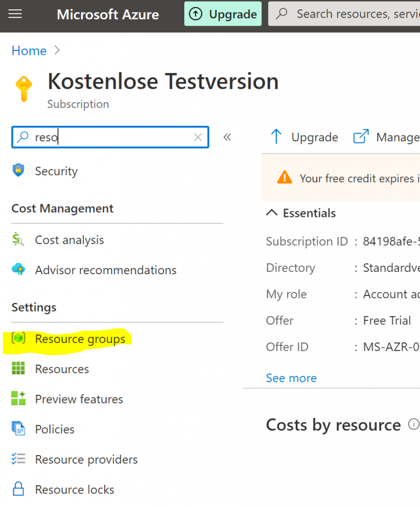Click the 'Cost Management' section heading

(x=62, y=209)
